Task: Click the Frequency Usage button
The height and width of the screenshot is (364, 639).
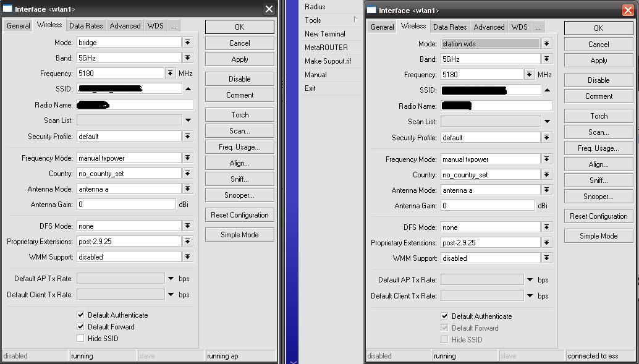Action: tap(239, 146)
